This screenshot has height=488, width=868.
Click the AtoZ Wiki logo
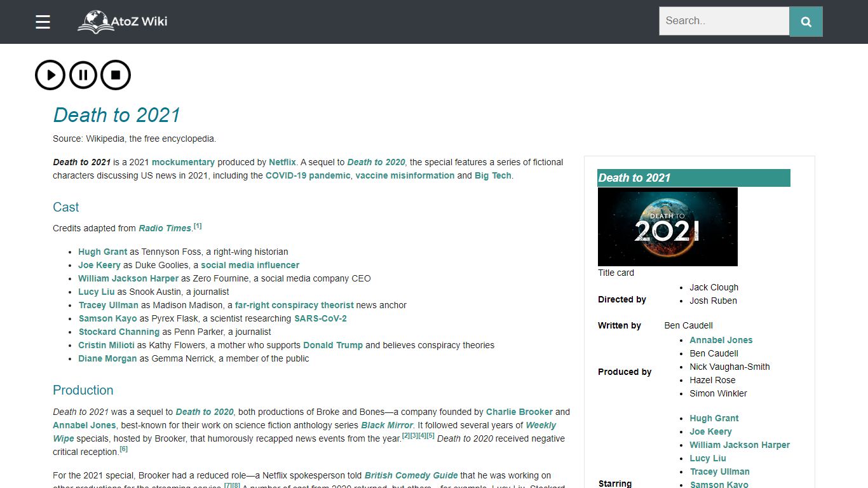(123, 22)
